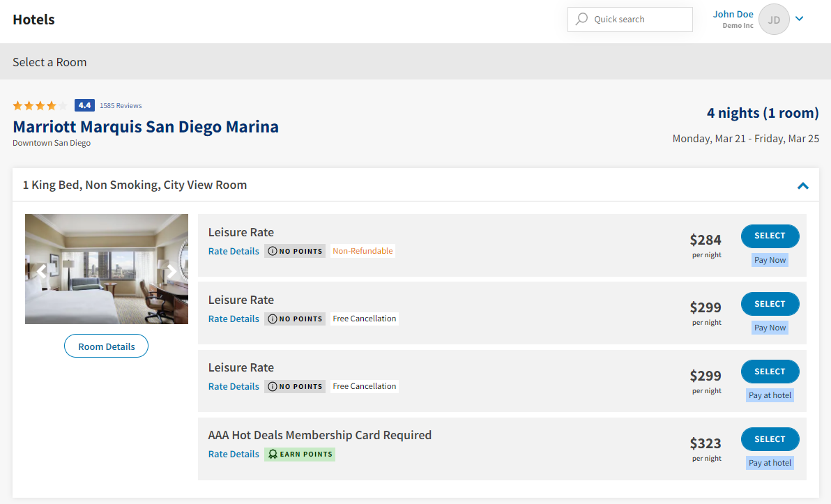The image size is (831, 504).
Task: Click NO POINTS badge on $299 Pay at hotel rate
Action: tap(295, 387)
